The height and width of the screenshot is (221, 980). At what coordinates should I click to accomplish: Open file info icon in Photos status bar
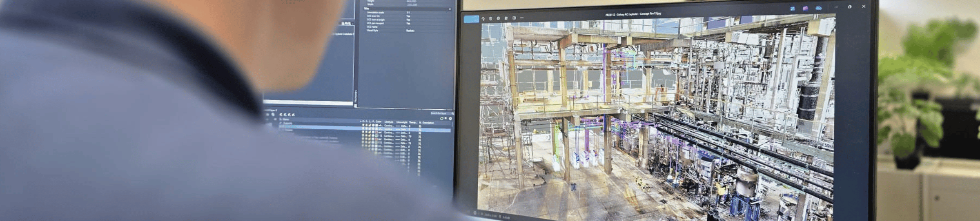(474, 212)
